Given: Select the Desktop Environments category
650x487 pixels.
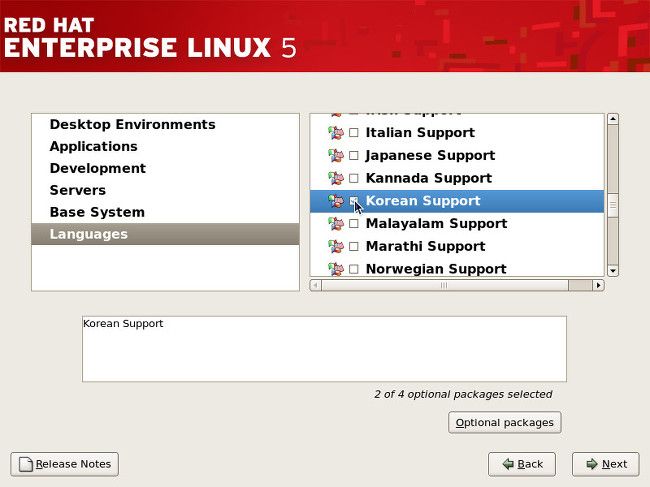Looking at the screenshot, I should point(165,124).
